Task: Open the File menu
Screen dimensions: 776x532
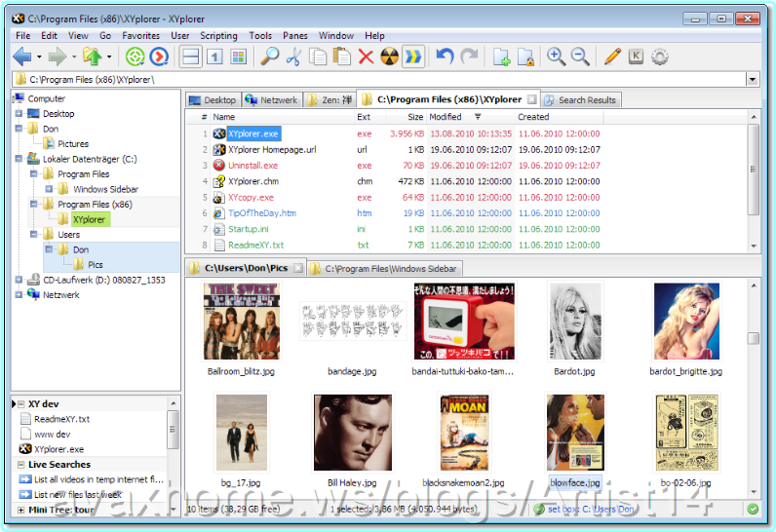Action: [22, 36]
